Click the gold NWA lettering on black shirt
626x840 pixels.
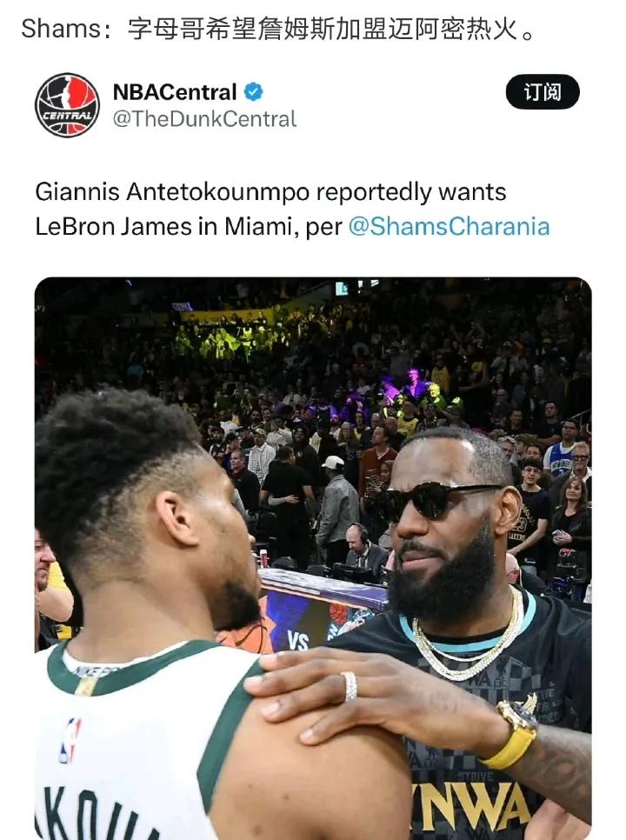click(469, 806)
